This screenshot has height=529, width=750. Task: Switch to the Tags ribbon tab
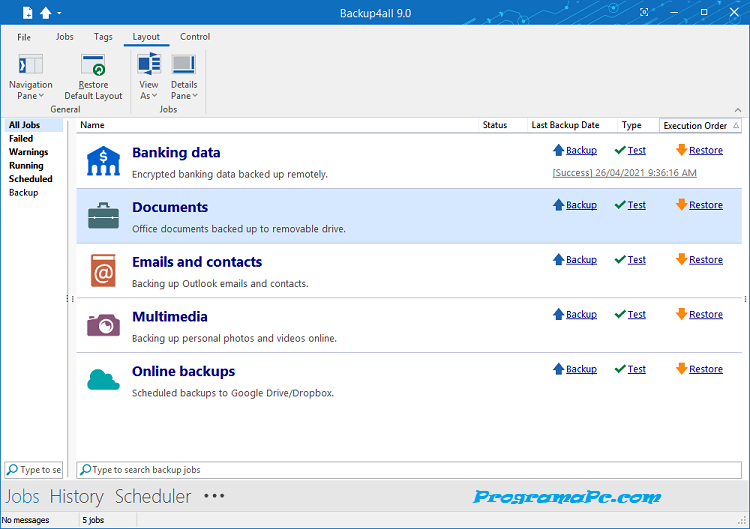(x=103, y=37)
